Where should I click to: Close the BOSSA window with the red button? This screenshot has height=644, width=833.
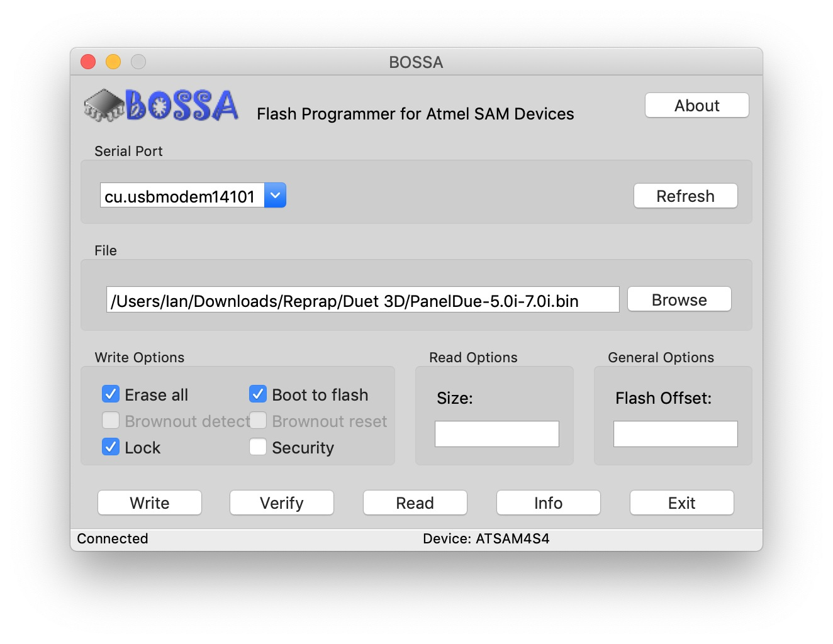(x=88, y=62)
